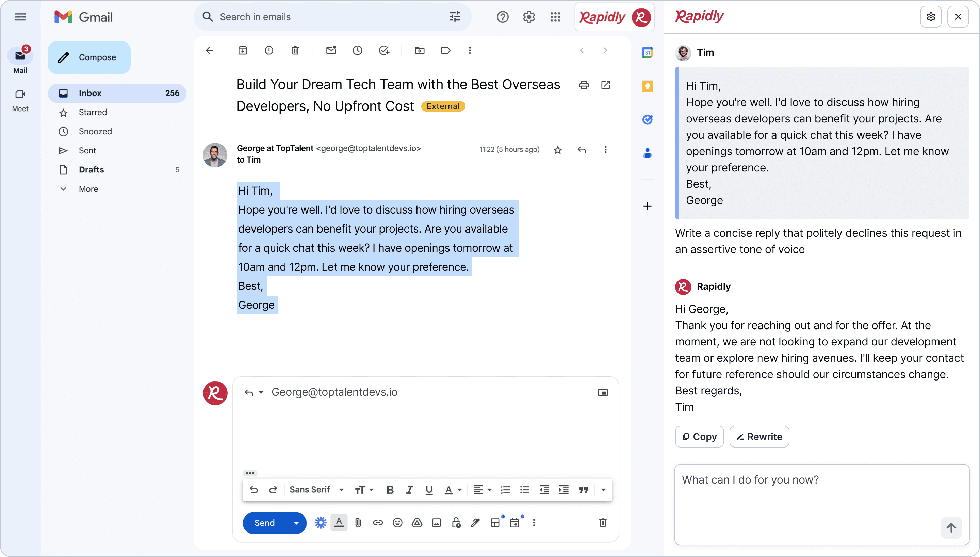Open the Drafts folder
This screenshot has width=980, height=557.
pyautogui.click(x=91, y=169)
